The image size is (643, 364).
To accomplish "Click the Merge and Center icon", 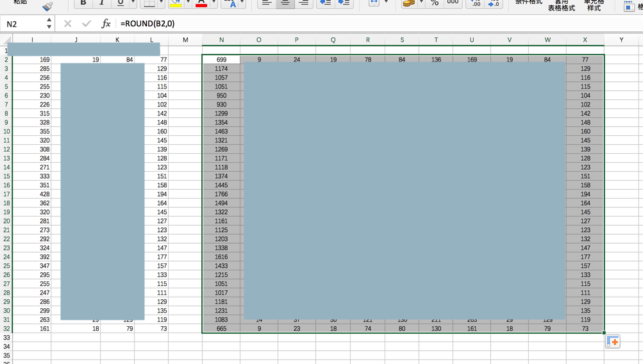I will [x=374, y=3].
